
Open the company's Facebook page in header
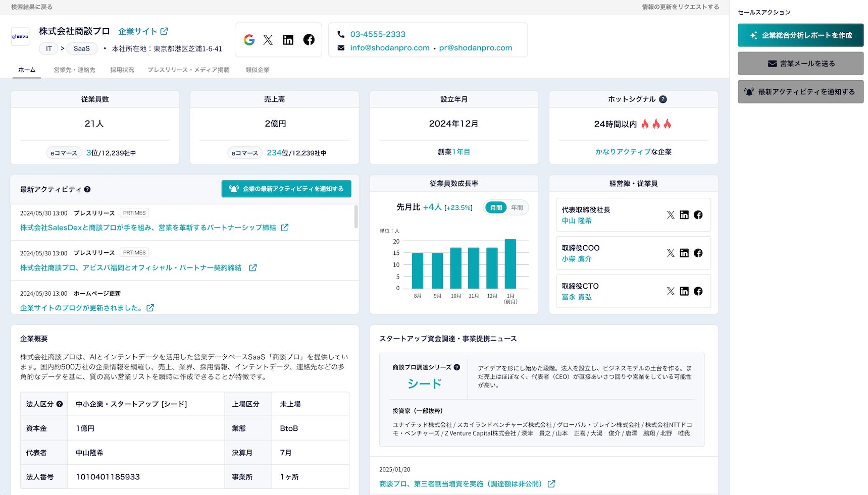pos(309,40)
